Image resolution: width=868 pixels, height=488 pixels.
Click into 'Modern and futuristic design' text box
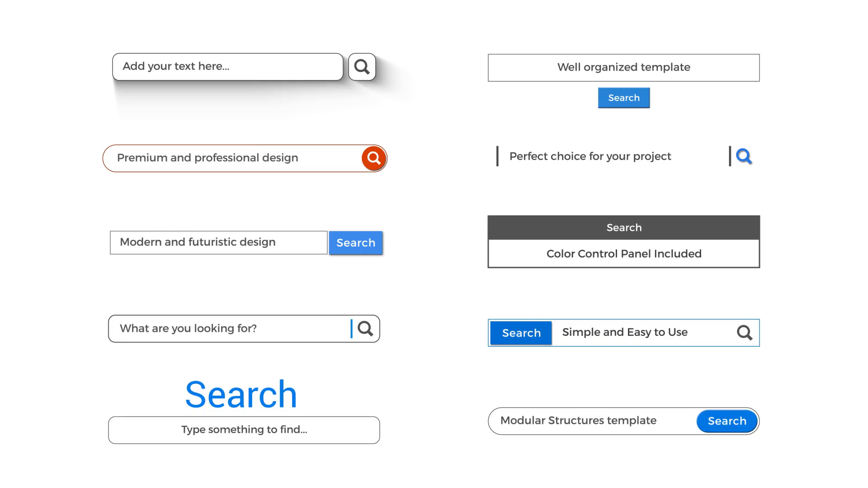point(218,243)
